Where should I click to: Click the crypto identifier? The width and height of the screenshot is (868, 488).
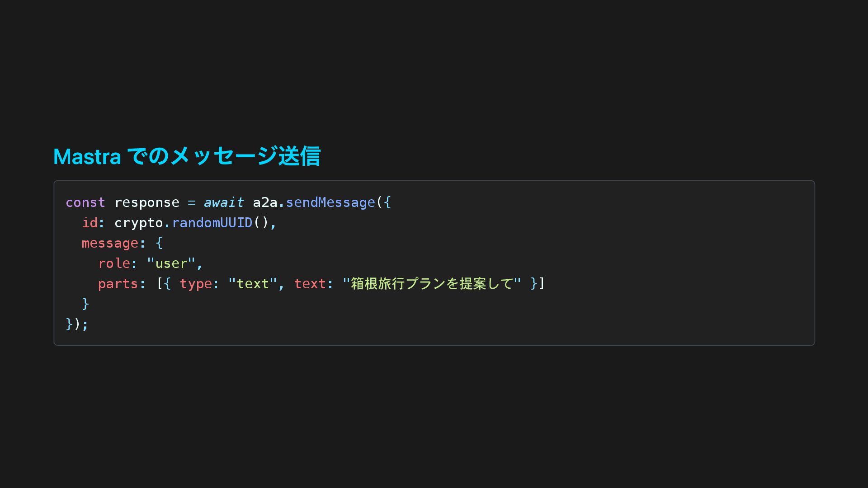point(138,223)
